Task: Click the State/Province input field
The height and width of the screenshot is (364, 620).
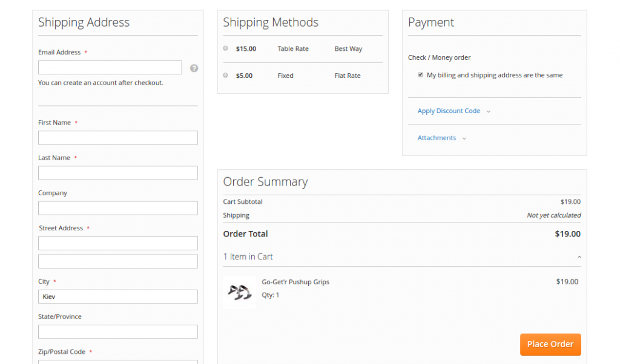Action: [x=117, y=331]
